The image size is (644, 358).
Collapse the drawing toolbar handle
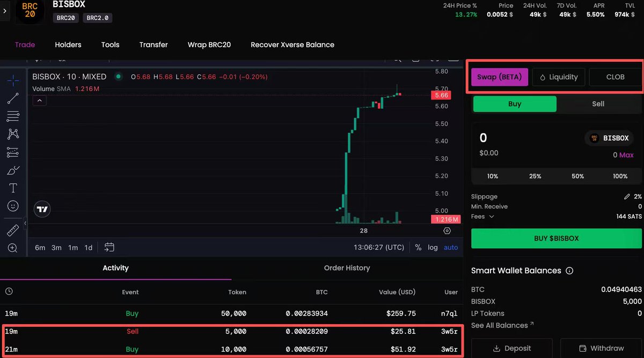pos(25,223)
